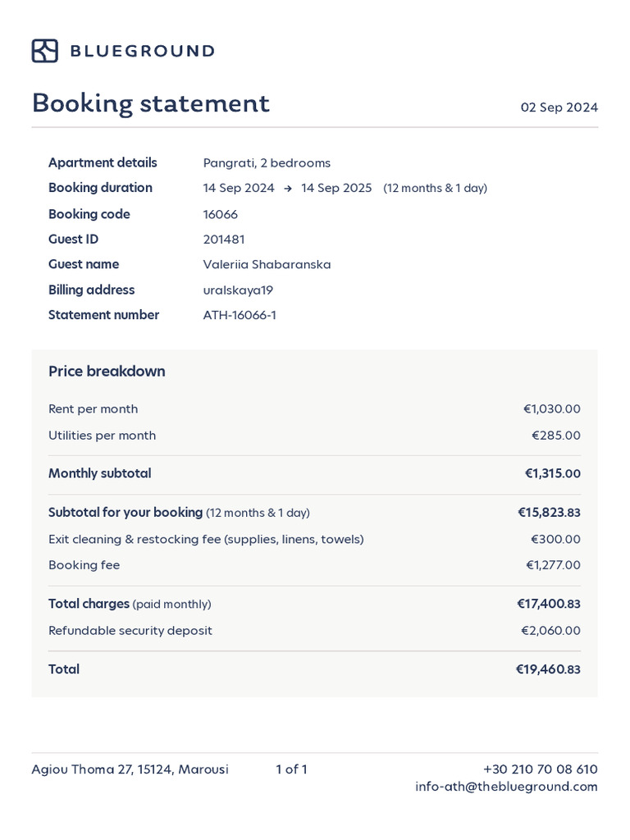
Task: Click the rent per month amount €1,030.00
Action: tap(551, 409)
